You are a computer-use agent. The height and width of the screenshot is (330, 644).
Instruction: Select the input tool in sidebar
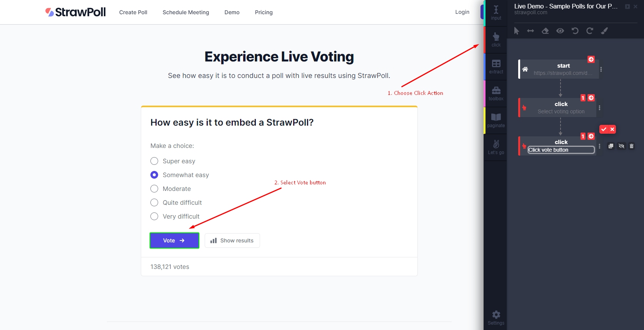[x=496, y=12]
